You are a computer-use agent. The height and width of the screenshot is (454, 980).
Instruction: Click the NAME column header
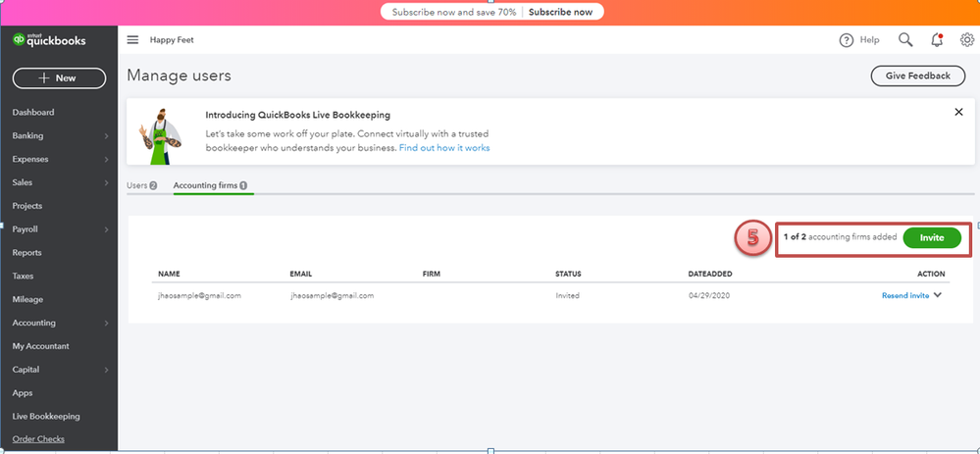(169, 275)
